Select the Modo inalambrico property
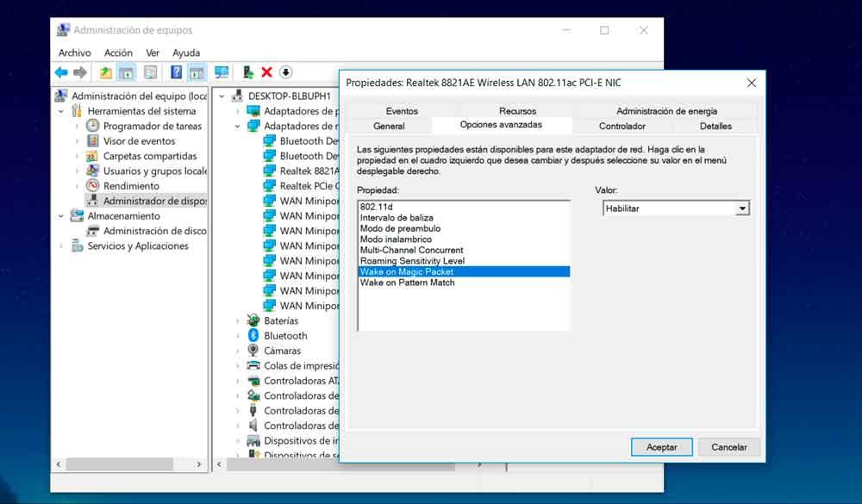This screenshot has width=862, height=504. coord(464,240)
